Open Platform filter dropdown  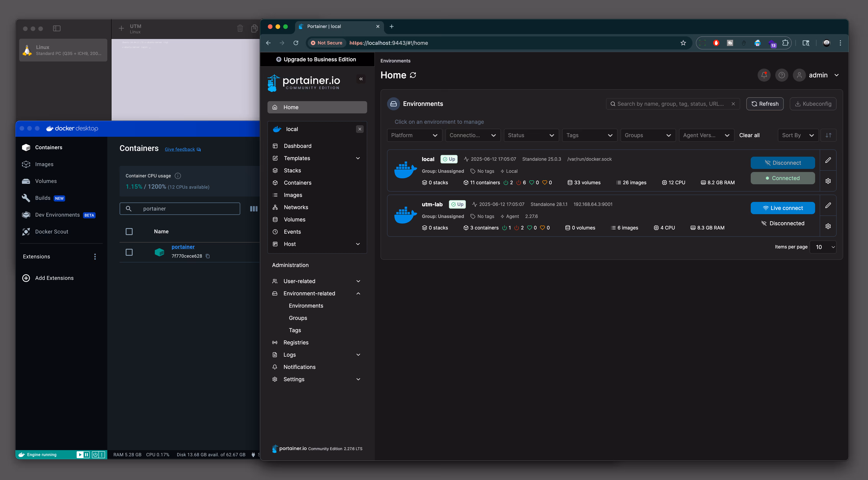pyautogui.click(x=414, y=135)
